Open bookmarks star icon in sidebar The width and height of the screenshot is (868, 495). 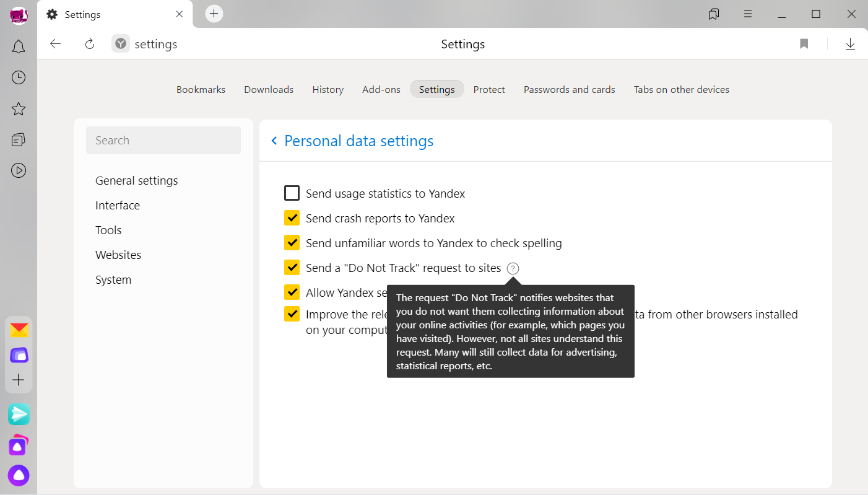point(19,109)
